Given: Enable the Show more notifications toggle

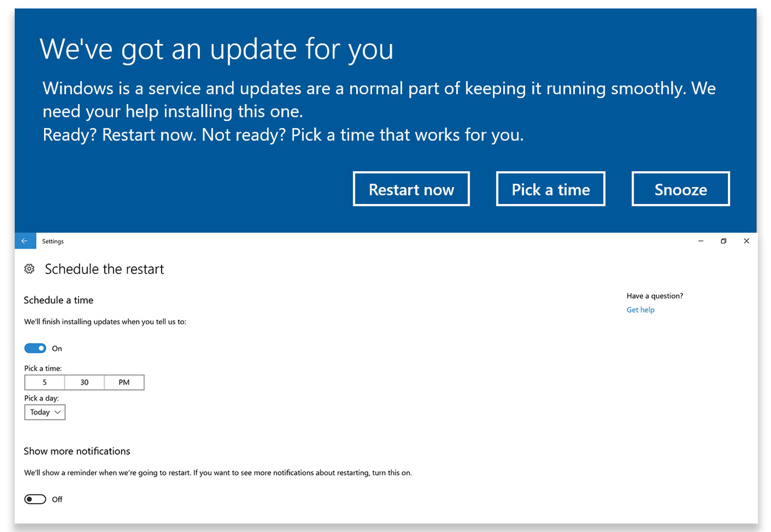Looking at the screenshot, I should point(35,499).
